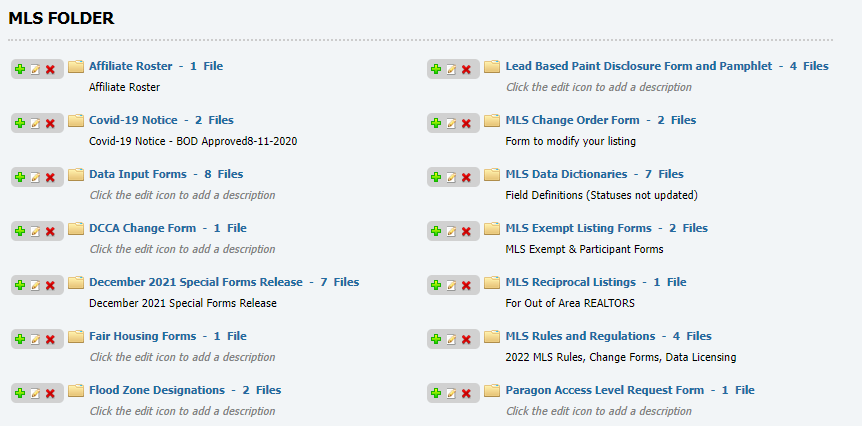The image size is (862, 426).
Task: Delete the Covid-19 Notice folder
Action: pos(50,123)
